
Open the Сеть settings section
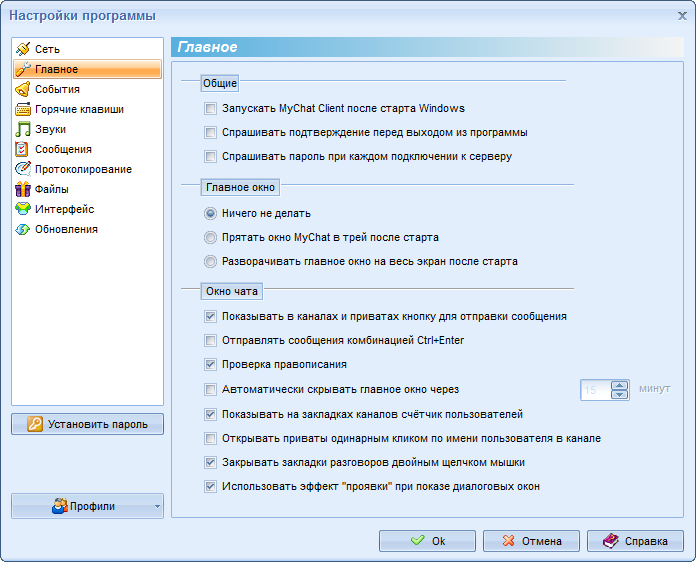(87, 49)
